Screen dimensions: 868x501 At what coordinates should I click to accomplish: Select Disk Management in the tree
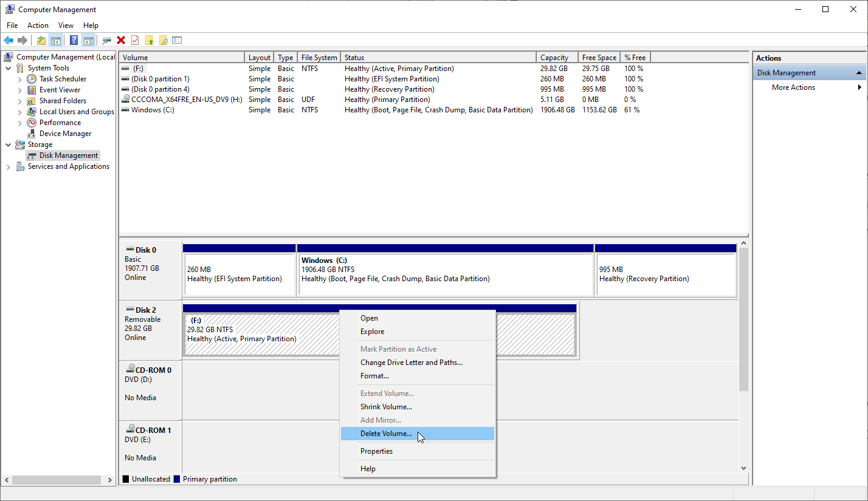tap(69, 155)
